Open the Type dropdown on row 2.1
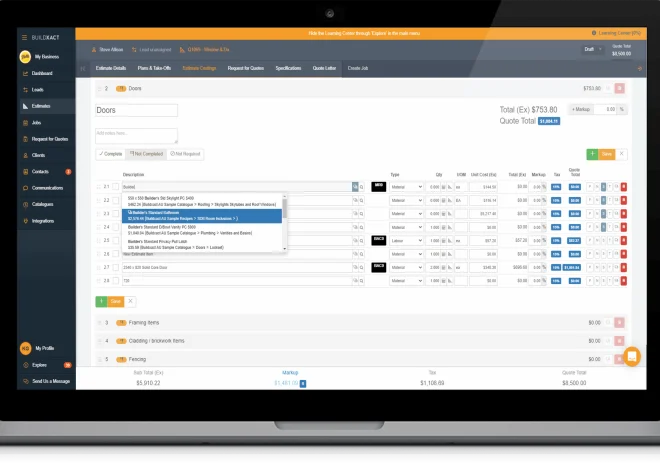The image size is (660, 470). [406, 187]
